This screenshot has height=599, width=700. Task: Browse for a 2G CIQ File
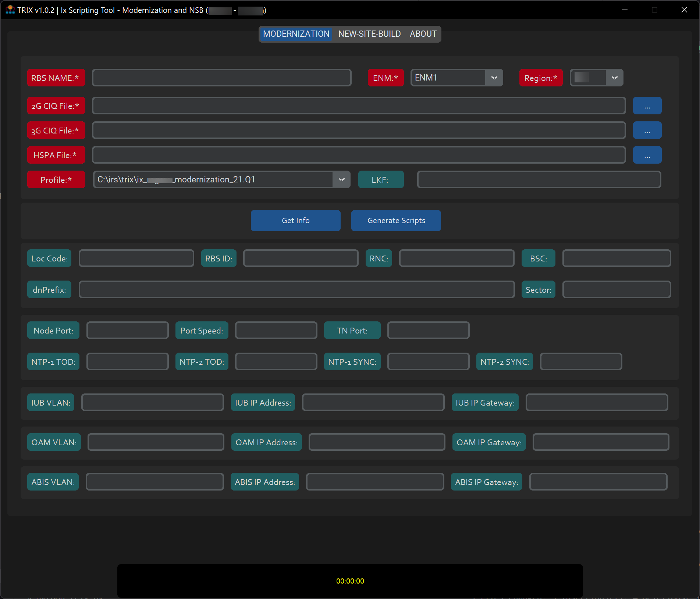[x=647, y=106]
